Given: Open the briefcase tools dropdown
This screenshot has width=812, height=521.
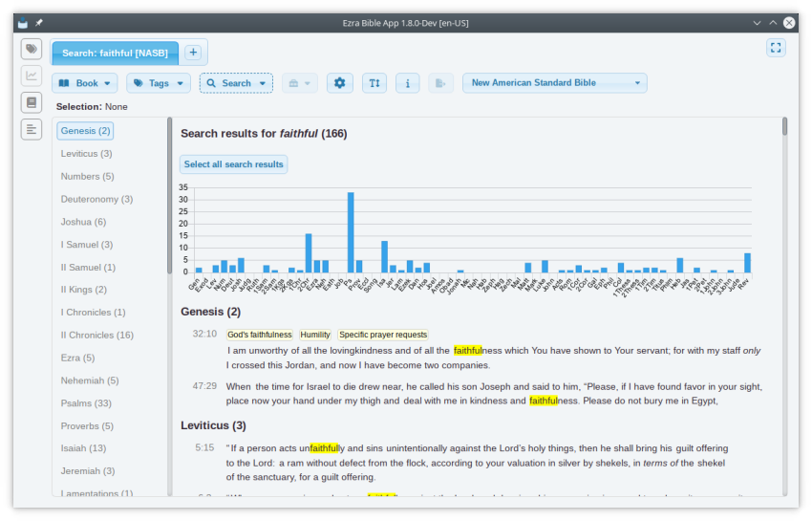Looking at the screenshot, I should point(300,83).
